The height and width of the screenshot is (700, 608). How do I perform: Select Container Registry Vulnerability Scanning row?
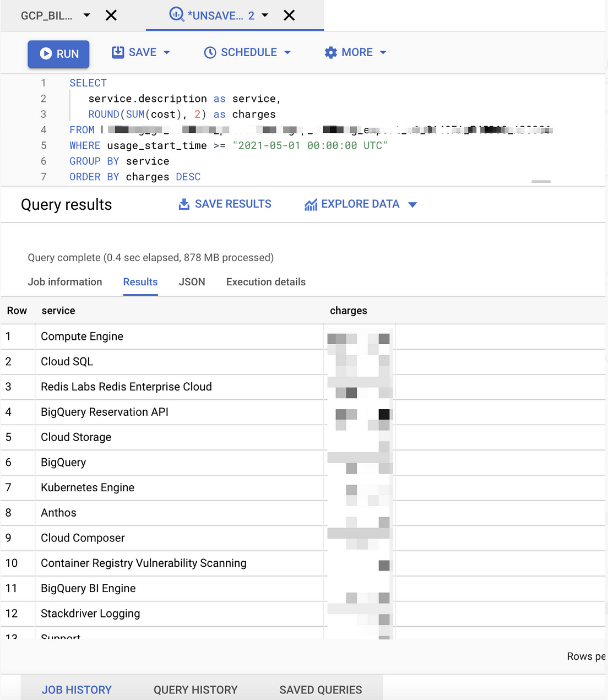coord(303,563)
